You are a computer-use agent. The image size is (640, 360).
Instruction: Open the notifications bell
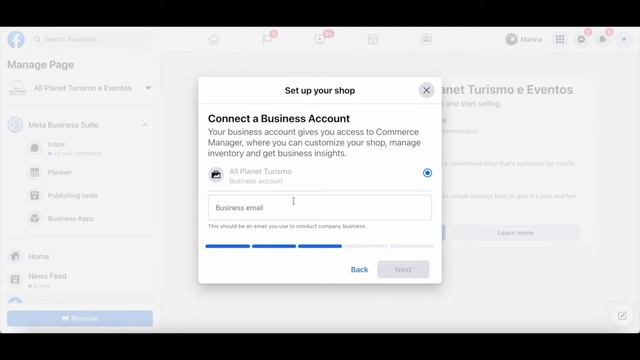click(x=602, y=40)
